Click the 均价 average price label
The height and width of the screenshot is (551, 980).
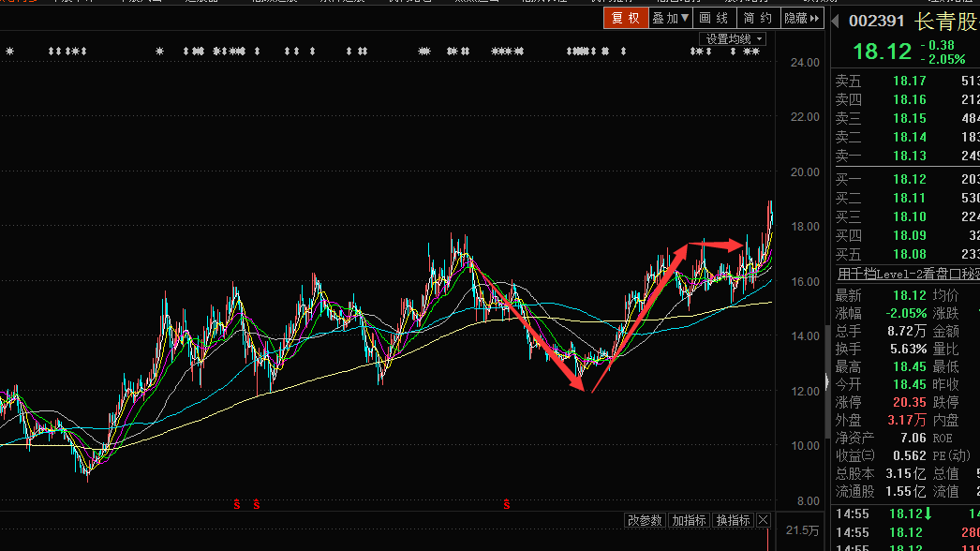tap(945, 295)
